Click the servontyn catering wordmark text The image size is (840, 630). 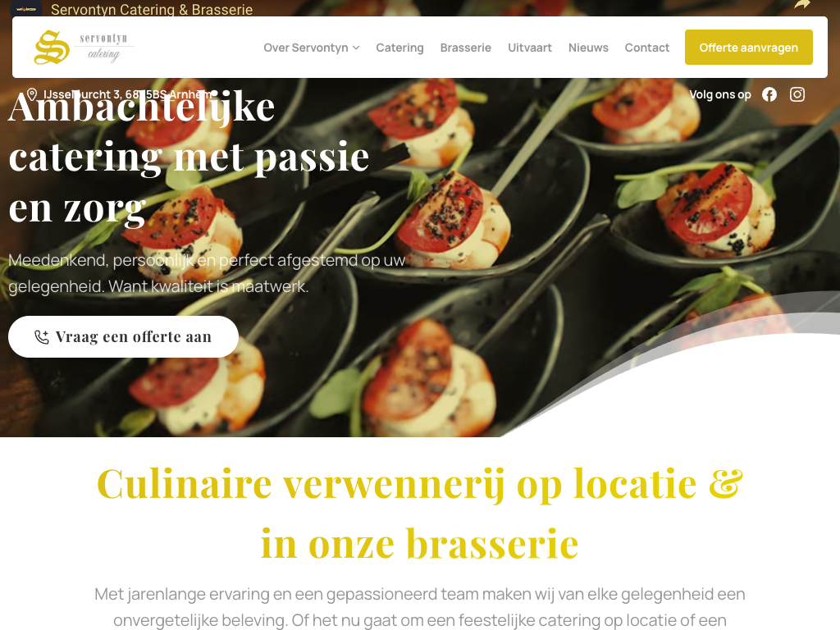(103, 47)
